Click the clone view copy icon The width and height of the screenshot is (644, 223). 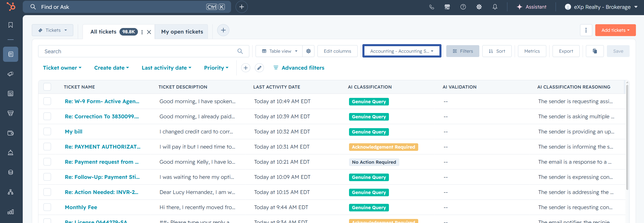tap(595, 51)
